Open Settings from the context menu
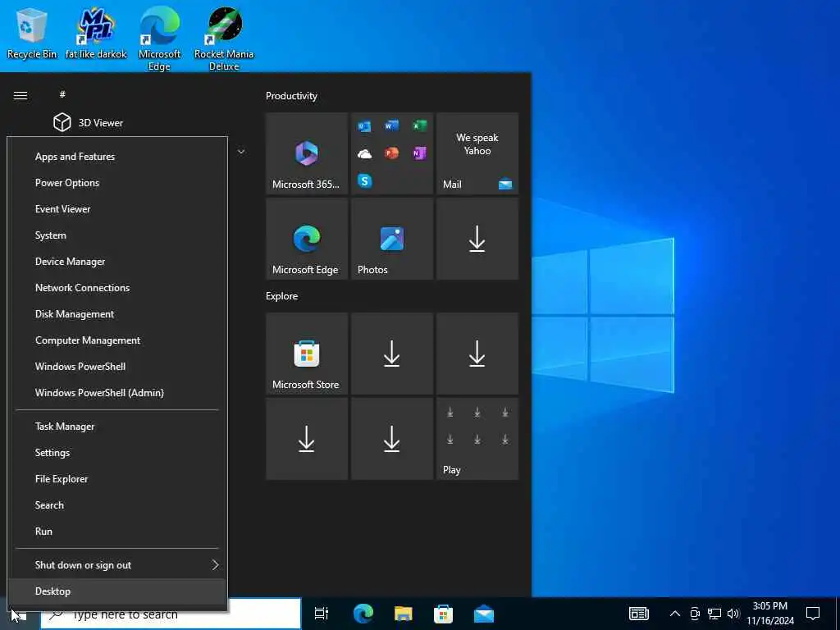Image resolution: width=840 pixels, height=630 pixels. click(117, 453)
